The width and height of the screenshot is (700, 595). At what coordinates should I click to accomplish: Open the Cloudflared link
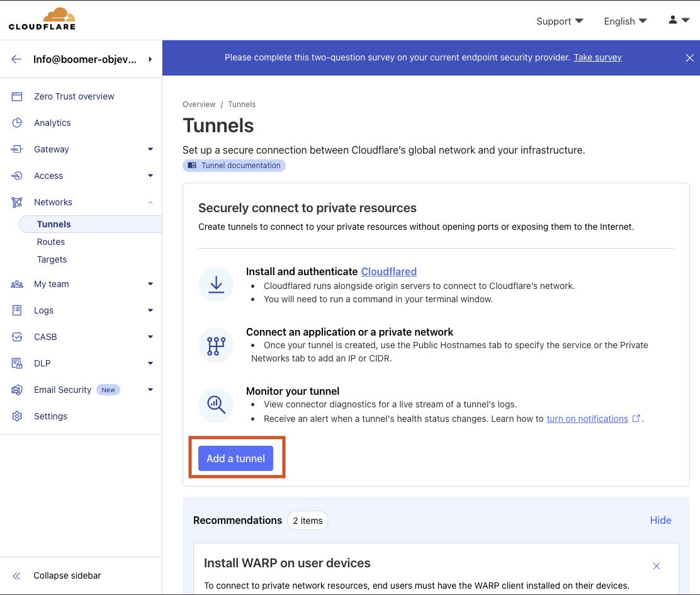click(388, 271)
